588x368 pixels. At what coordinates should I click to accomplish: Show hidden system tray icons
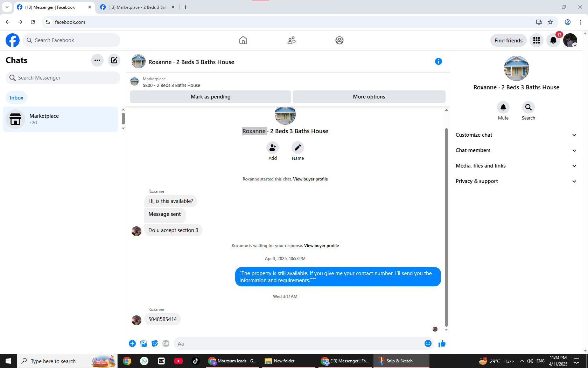pyautogui.click(x=522, y=361)
